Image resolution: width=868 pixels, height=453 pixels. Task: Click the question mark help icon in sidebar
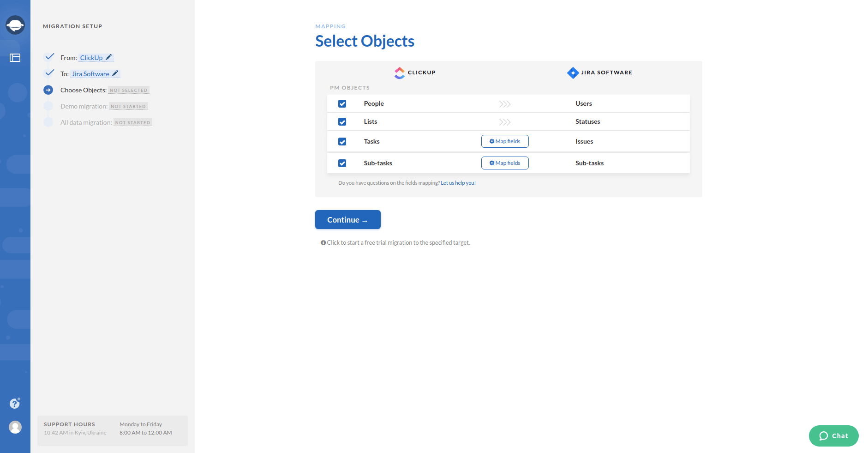point(15,403)
